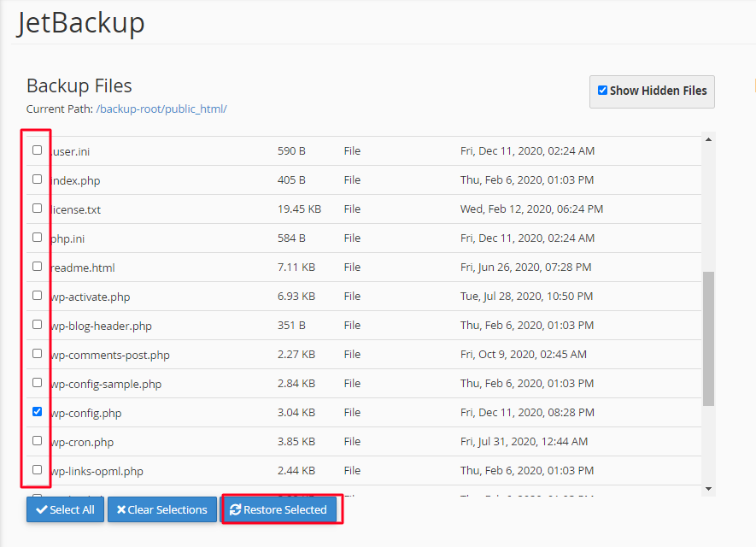Screen dimensions: 756x547
Task: Tick the license.txt checkbox
Action: point(37,208)
